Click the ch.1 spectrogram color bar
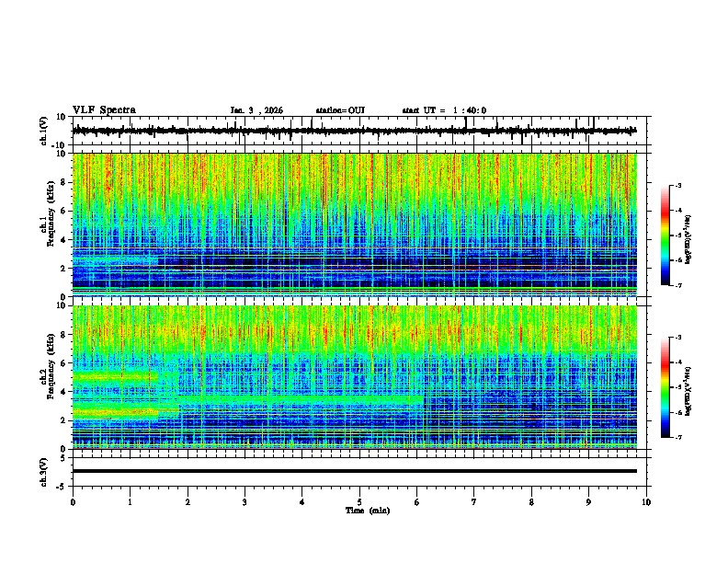Image resolution: width=728 pixels, height=563 pixels. coord(665,236)
